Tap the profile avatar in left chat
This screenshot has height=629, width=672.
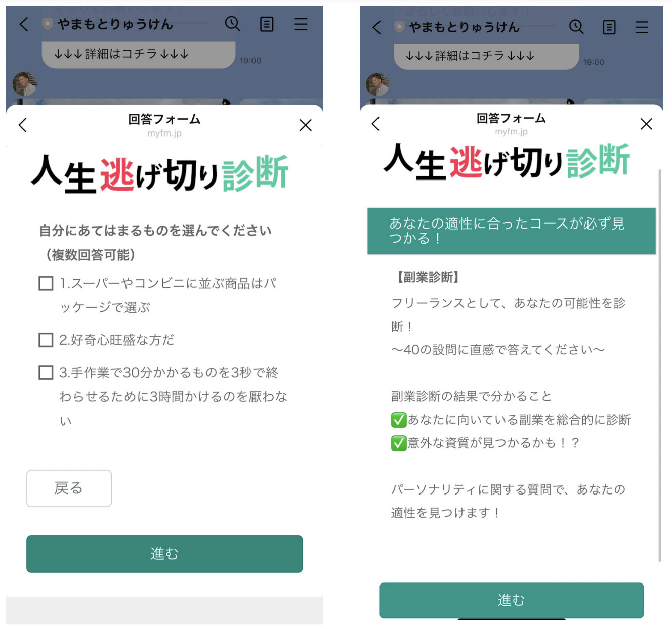click(x=25, y=84)
